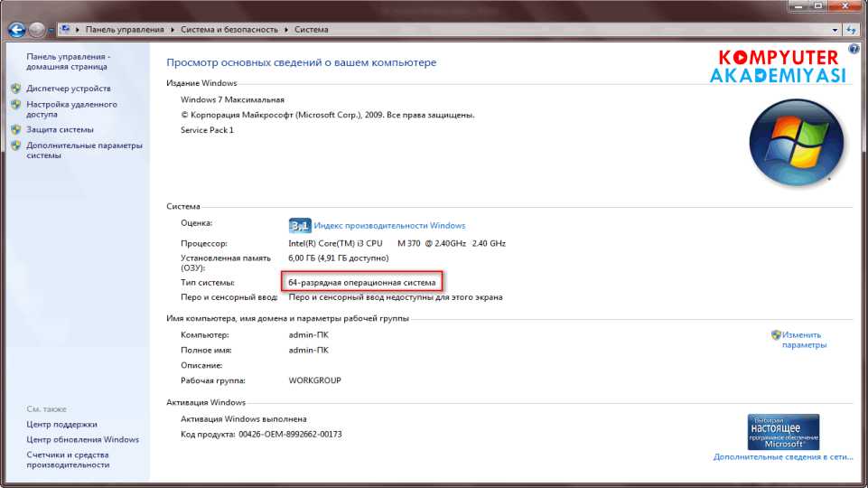Click the Windows 7 Максимальная edition text
868x488 pixels.
point(232,99)
